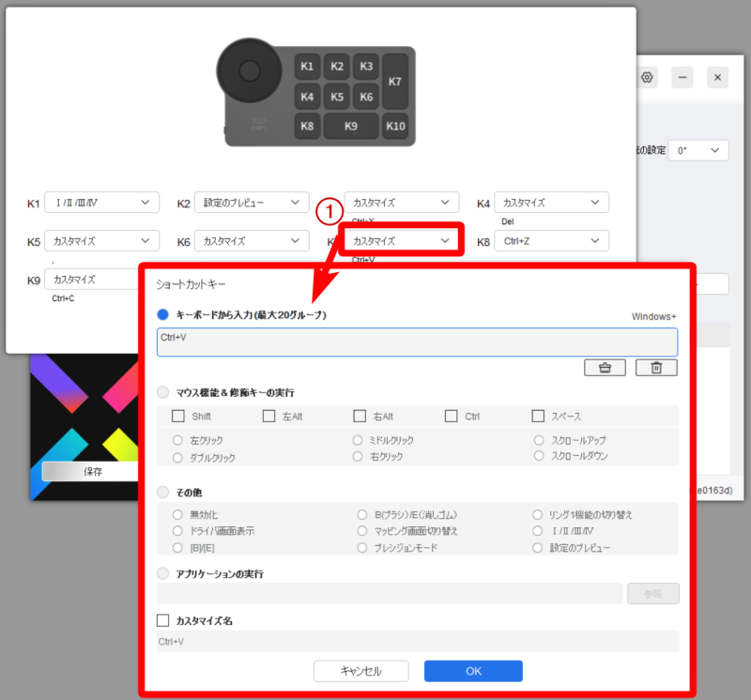751x700 pixels.
Task: Select the プレシジョンモード radio option
Action: point(362,547)
